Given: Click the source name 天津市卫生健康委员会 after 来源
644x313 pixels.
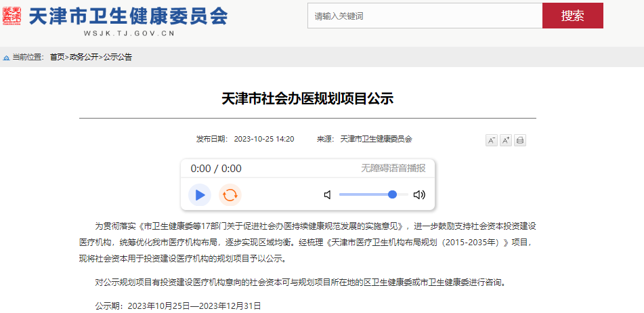Looking at the screenshot, I should [x=376, y=140].
